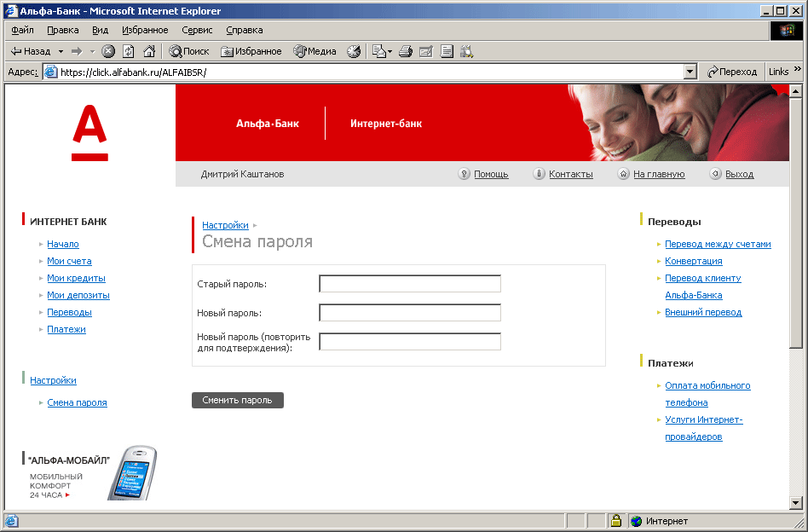The width and height of the screenshot is (808, 532).
Task: Click the repeat new password confirmation field
Action: [x=410, y=341]
